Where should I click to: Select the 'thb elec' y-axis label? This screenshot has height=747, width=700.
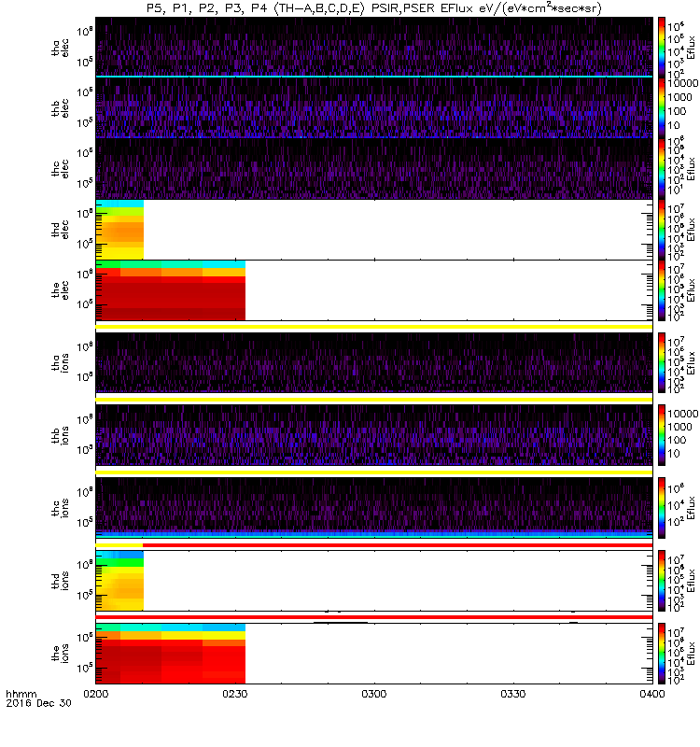pyautogui.click(x=61, y=108)
